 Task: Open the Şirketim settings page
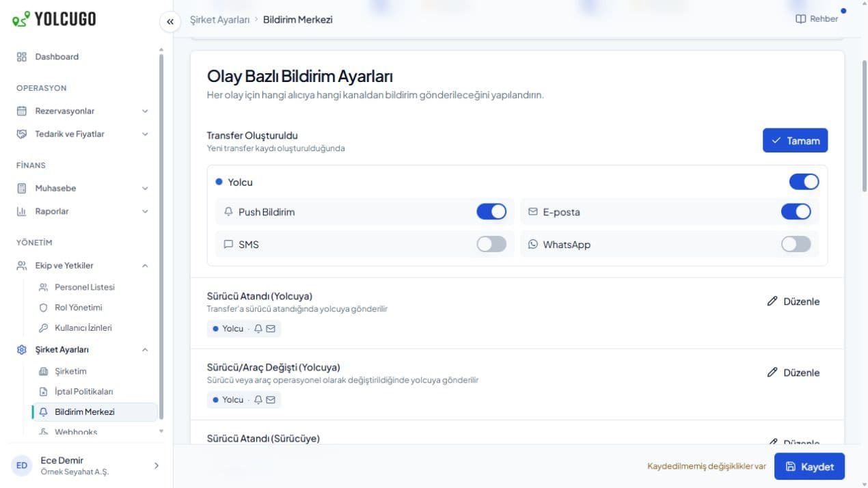(x=94, y=371)
